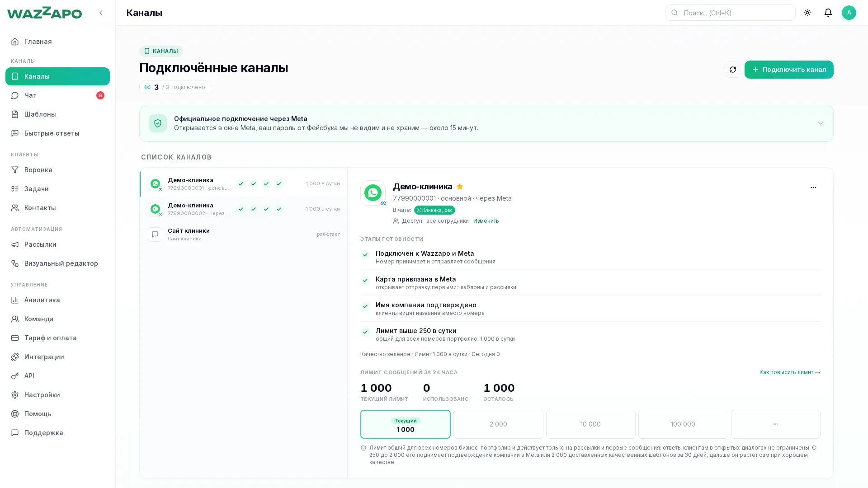Select the 10 000 limit tier
Viewport: 868px width, 488px height.
click(x=590, y=424)
